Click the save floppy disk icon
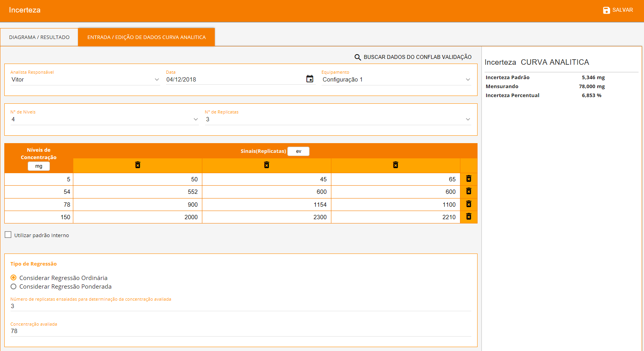Image resolution: width=644 pixels, height=351 pixels. tap(606, 10)
